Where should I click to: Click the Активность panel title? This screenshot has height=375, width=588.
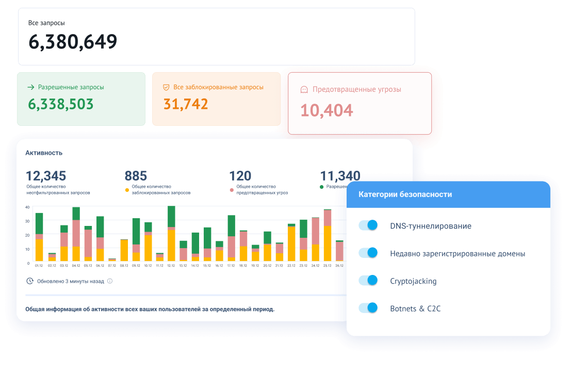click(x=44, y=153)
